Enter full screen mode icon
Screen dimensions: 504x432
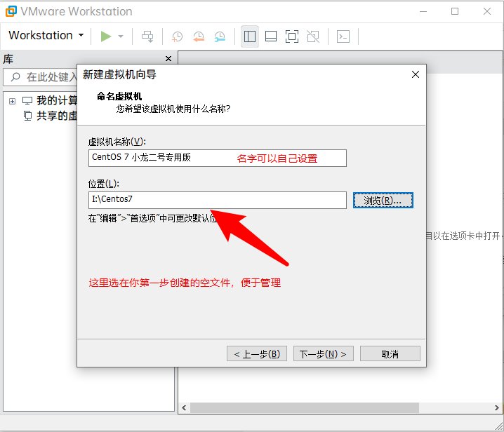pos(292,36)
